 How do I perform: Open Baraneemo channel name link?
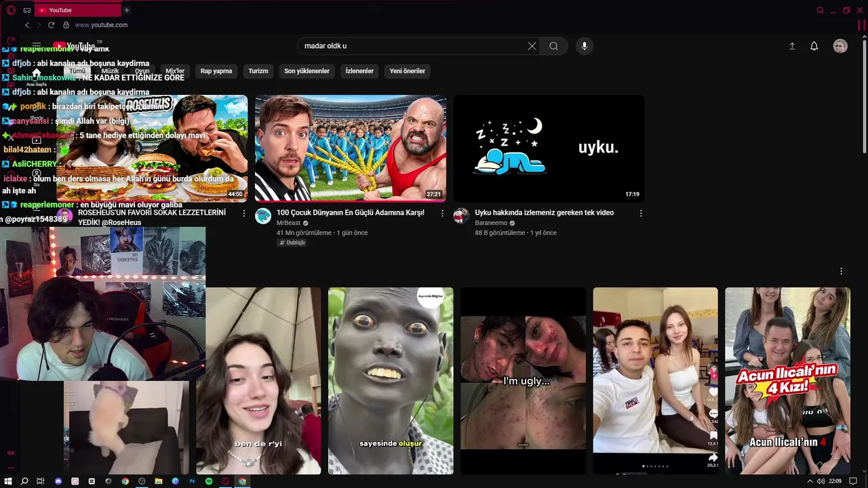491,223
